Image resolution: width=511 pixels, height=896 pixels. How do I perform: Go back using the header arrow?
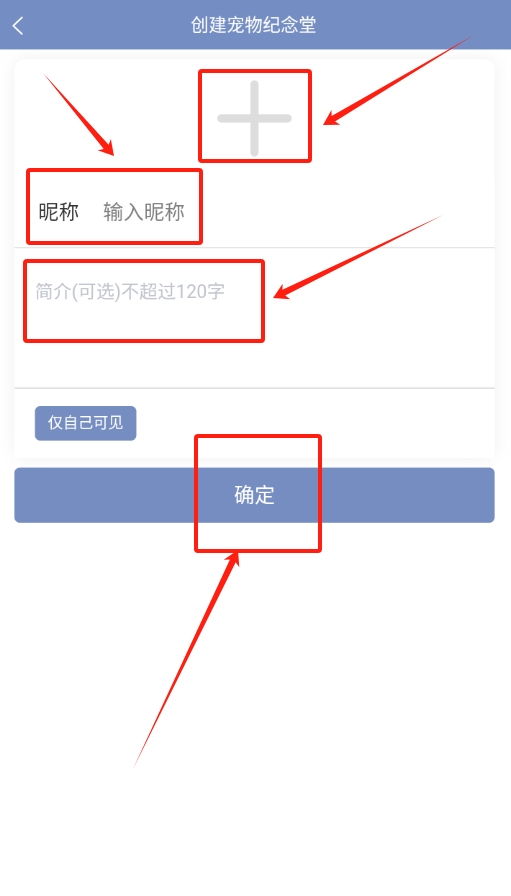18,25
